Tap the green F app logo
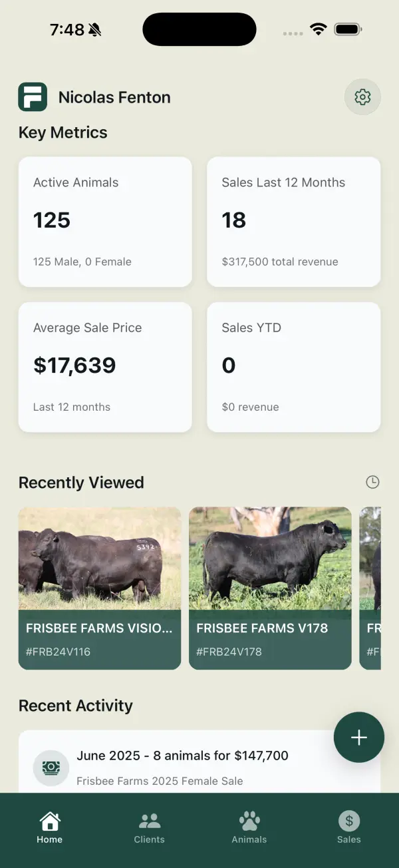Image resolution: width=399 pixels, height=868 pixels. click(x=33, y=97)
